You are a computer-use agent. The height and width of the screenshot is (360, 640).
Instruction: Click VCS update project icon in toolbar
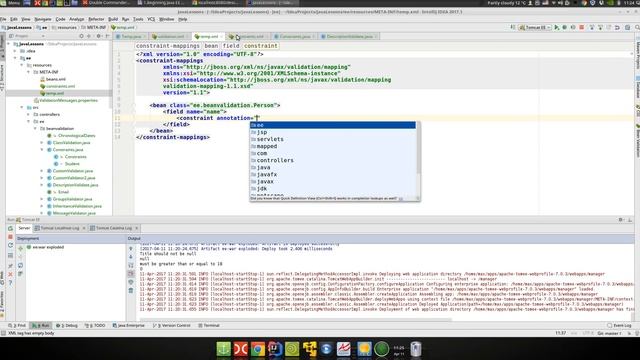click(x=591, y=27)
